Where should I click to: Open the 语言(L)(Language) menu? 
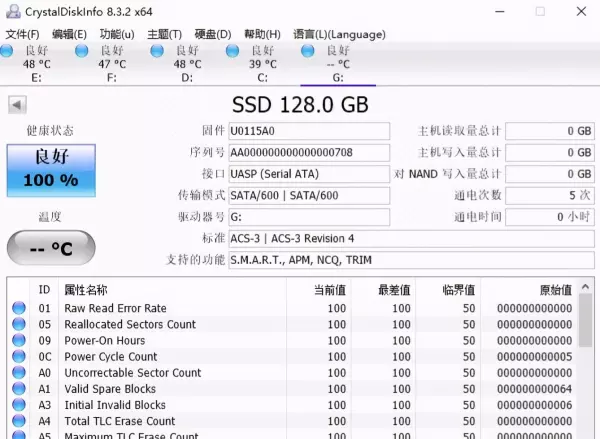[x=339, y=34]
